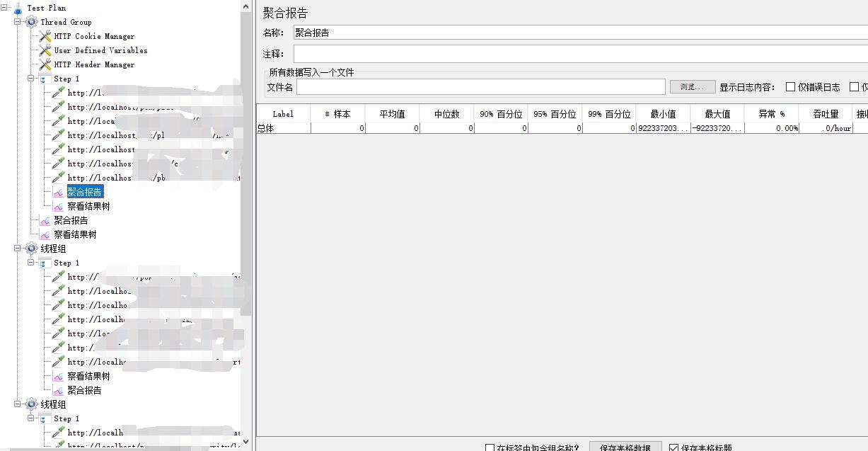Enable the 仅错误日志 checkbox
This screenshot has height=451, width=868.
[x=792, y=86]
